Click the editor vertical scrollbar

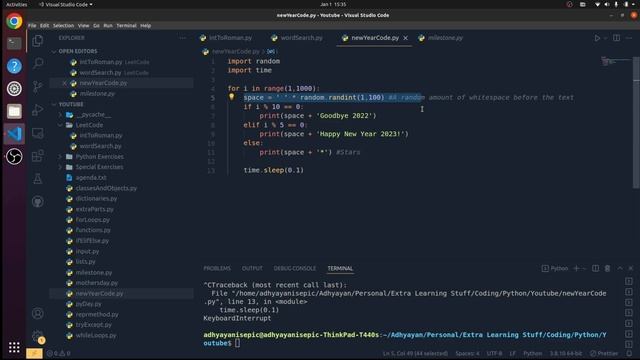tap(636, 122)
